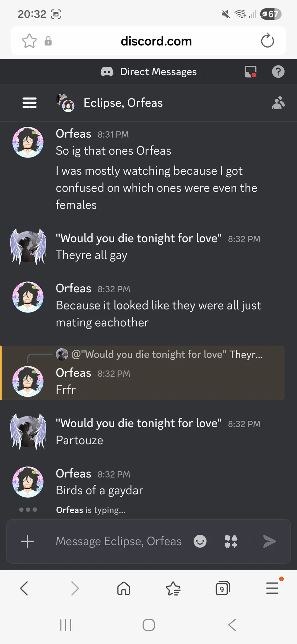Open the emoji picker
Screen dimensions: 297x644
[x=200, y=541]
